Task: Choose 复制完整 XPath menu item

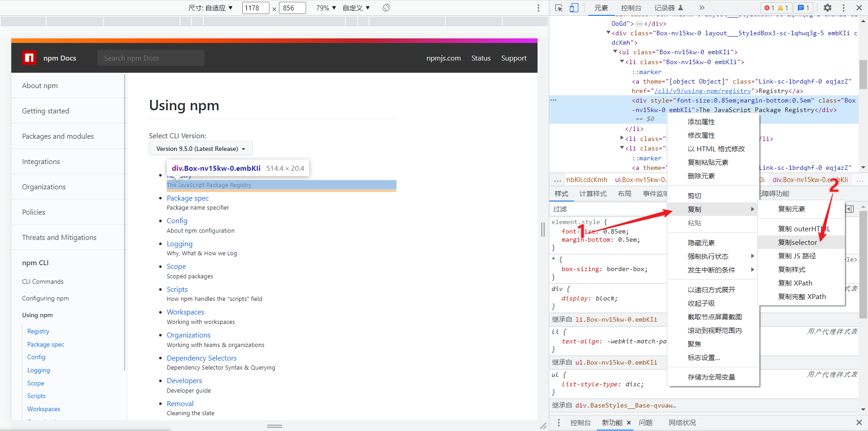Action: (801, 297)
